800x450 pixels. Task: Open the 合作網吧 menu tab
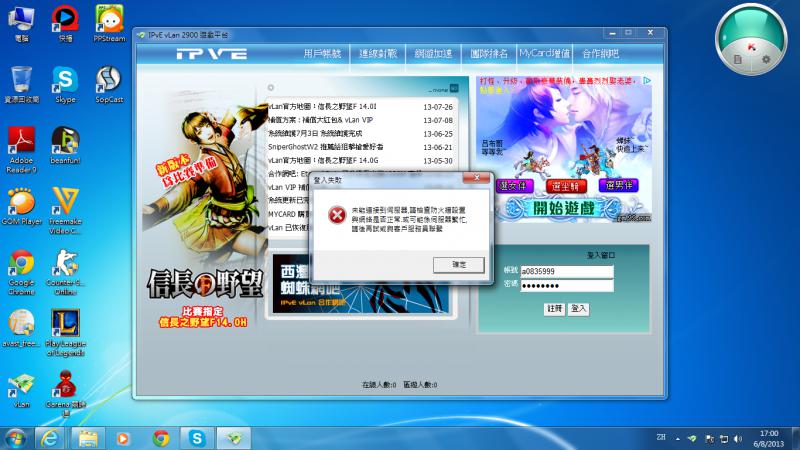click(601, 54)
